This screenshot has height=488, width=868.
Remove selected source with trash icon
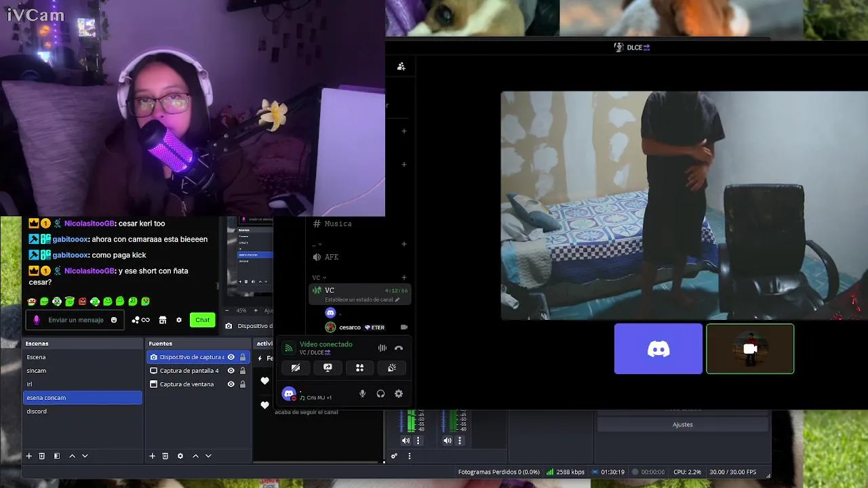pos(165,456)
